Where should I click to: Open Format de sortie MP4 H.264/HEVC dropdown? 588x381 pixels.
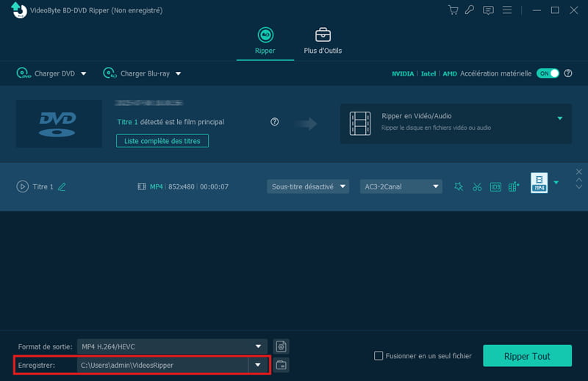point(172,346)
